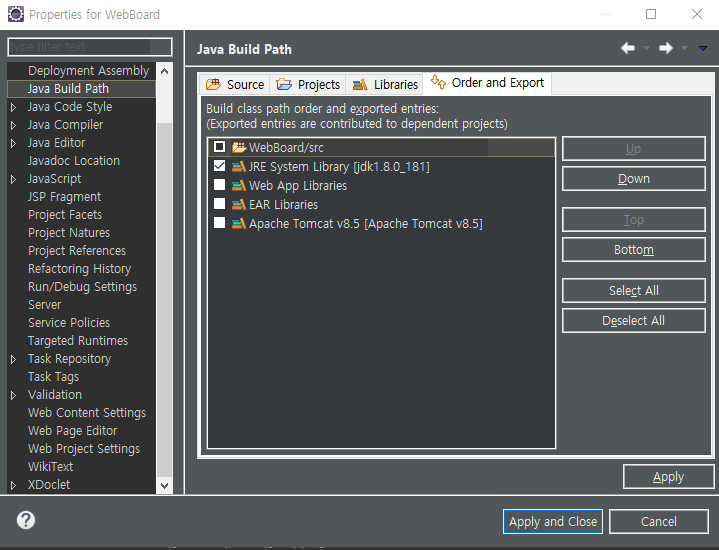Open Web Project Settings page
The width and height of the screenshot is (719, 550).
pos(83,449)
